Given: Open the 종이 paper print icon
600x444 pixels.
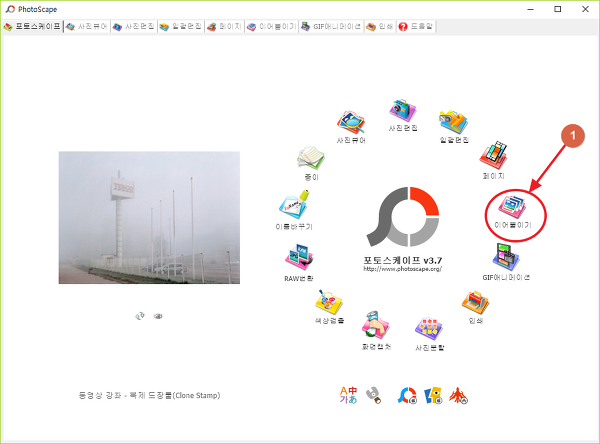Looking at the screenshot, I should [311, 158].
